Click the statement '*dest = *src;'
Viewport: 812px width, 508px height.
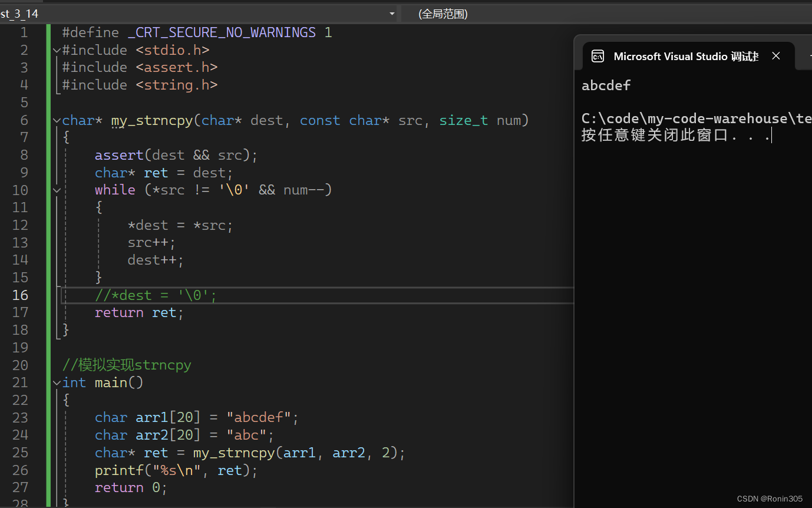181,225
